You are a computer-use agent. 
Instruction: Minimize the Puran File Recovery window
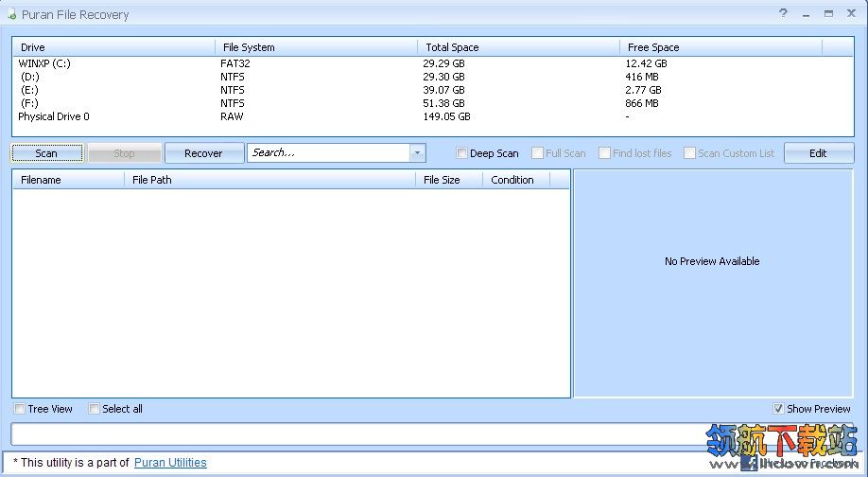pos(806,14)
